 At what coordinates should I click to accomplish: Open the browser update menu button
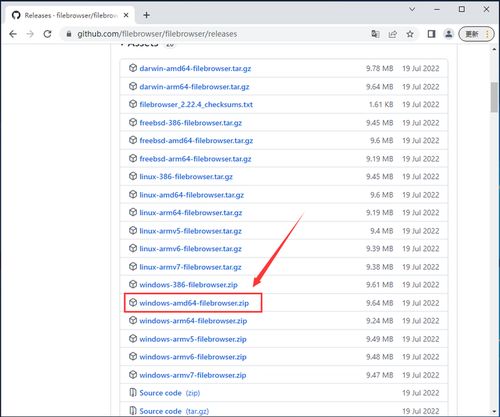(476, 34)
